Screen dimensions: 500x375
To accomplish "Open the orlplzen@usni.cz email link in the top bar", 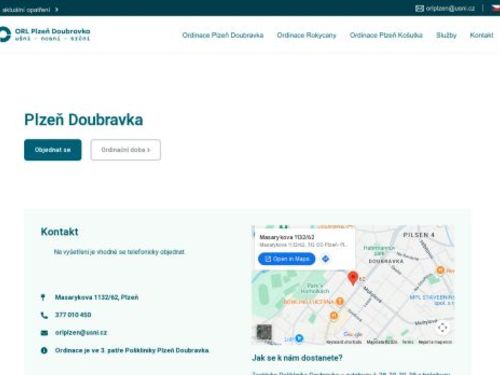I will [x=450, y=9].
